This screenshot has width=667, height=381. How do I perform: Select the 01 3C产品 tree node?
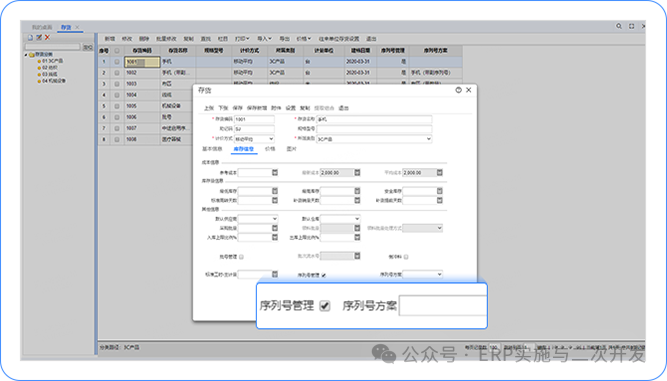coord(52,61)
